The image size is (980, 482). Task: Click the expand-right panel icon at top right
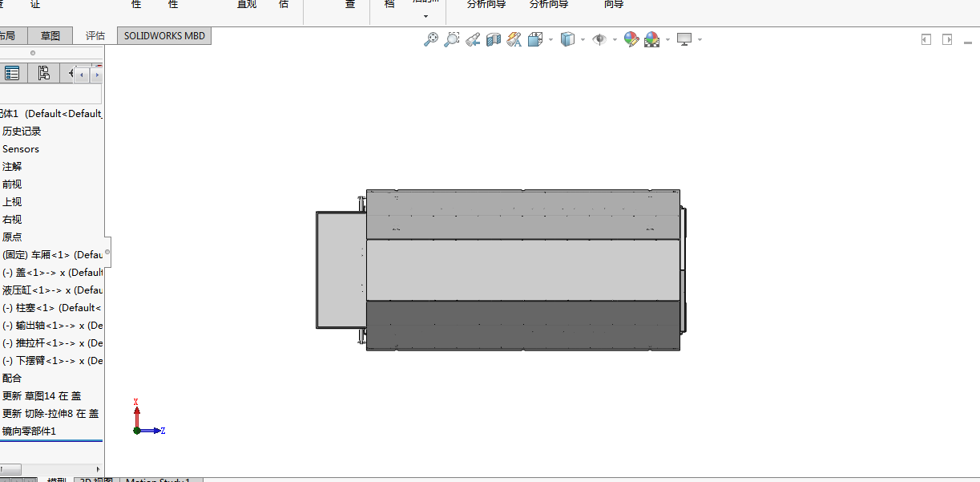pos(947,39)
